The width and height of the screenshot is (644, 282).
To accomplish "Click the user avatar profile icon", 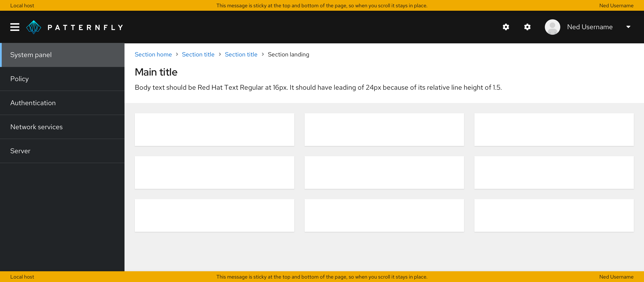I will (x=553, y=27).
